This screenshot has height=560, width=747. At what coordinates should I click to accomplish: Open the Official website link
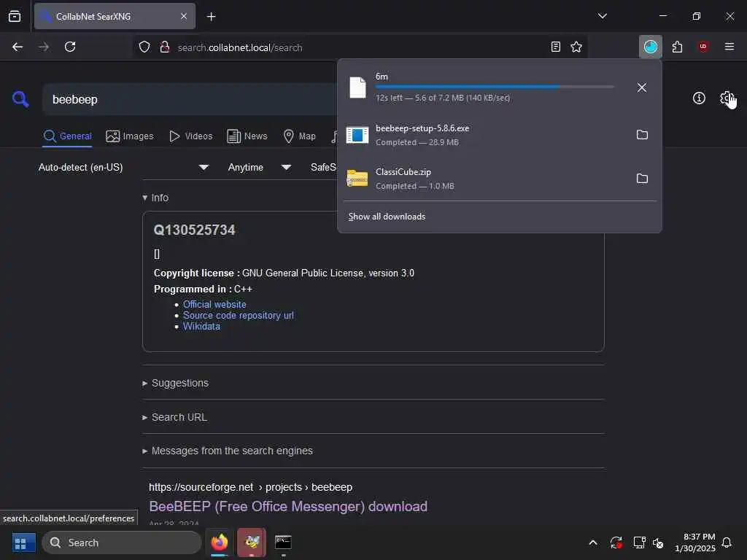[x=214, y=304]
